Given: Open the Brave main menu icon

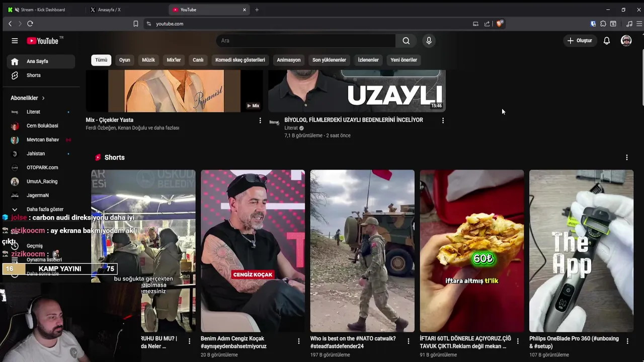Looking at the screenshot, I should (x=639, y=24).
